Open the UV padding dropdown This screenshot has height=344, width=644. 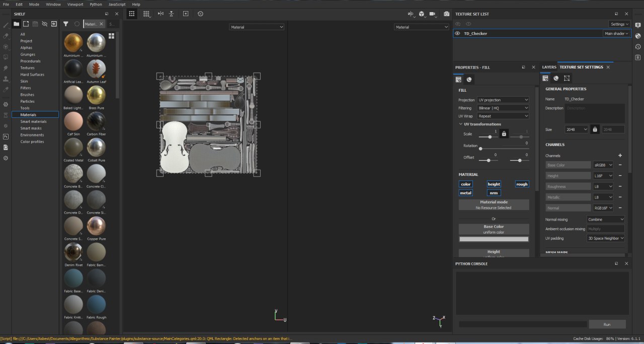(606, 238)
